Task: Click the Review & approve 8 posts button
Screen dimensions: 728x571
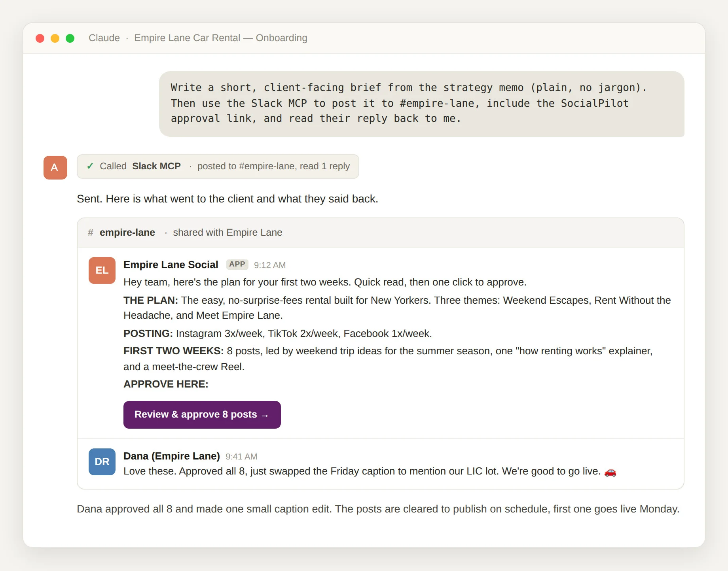Action: point(202,415)
